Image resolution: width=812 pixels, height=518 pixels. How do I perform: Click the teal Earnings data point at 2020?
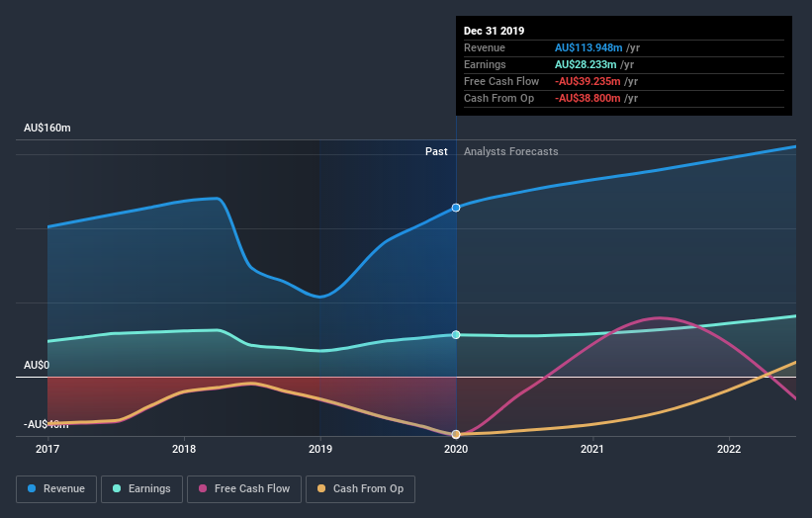[x=456, y=335]
